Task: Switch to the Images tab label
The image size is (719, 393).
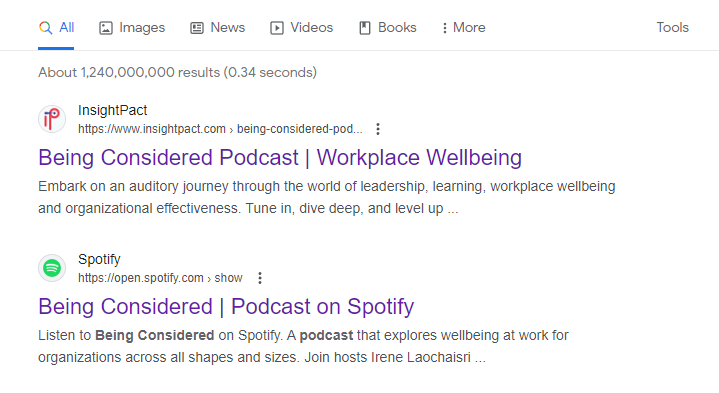Action: 142,28
